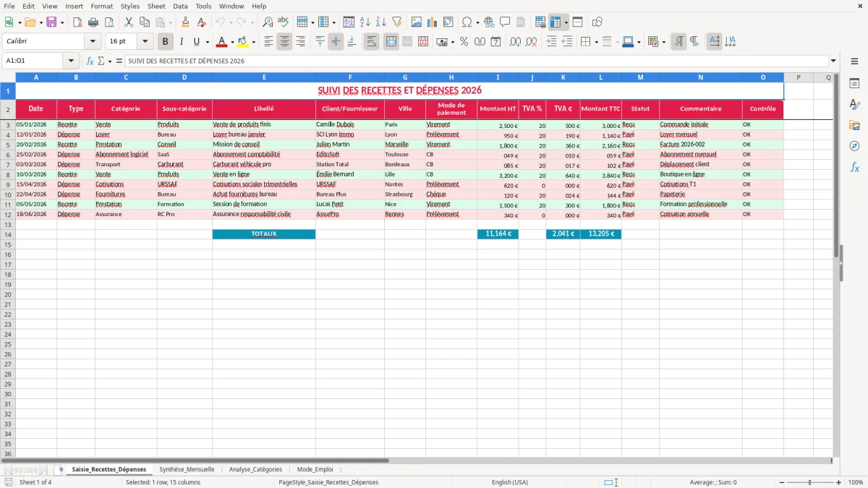Toggle Align Left
This screenshot has height=488, width=868.
click(x=268, y=42)
